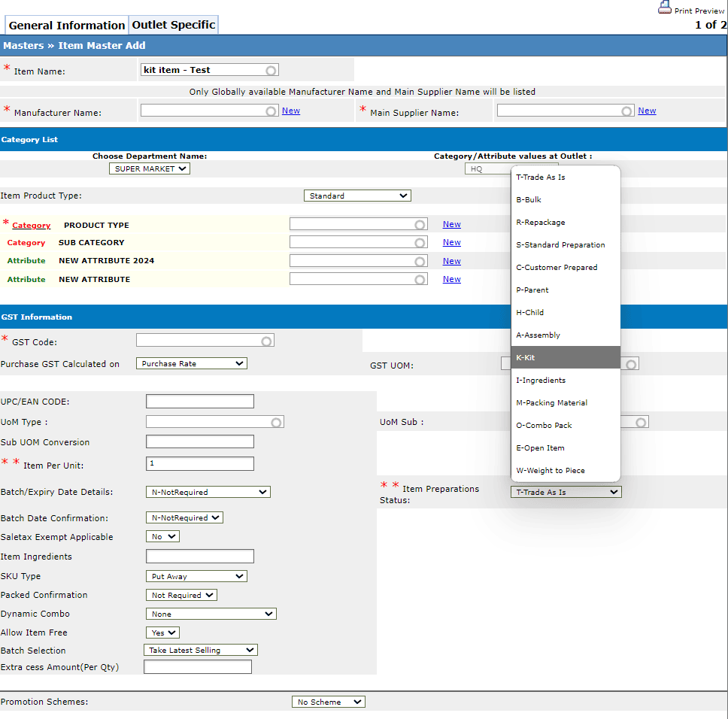The image size is (728, 719).
Task: Click lookup circle icon in Item Name field
Action: [x=271, y=71]
